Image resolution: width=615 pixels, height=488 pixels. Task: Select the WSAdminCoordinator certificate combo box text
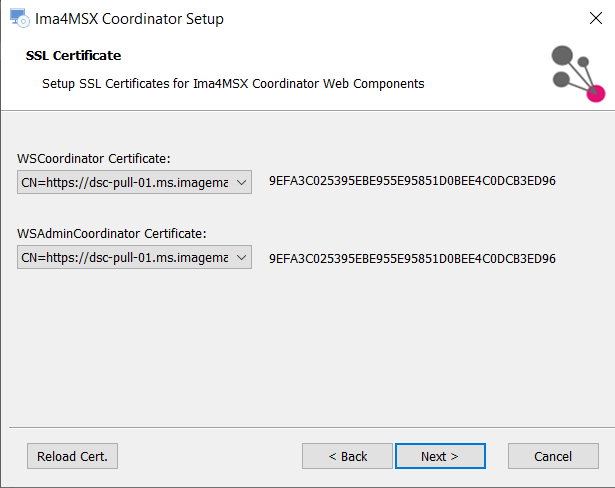(x=125, y=257)
